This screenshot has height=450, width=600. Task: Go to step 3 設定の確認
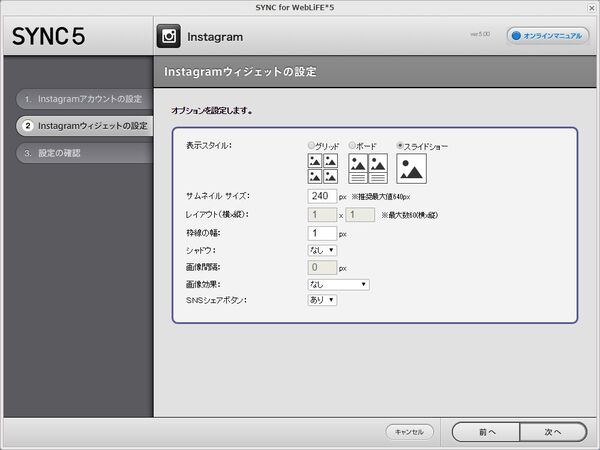pos(85,153)
